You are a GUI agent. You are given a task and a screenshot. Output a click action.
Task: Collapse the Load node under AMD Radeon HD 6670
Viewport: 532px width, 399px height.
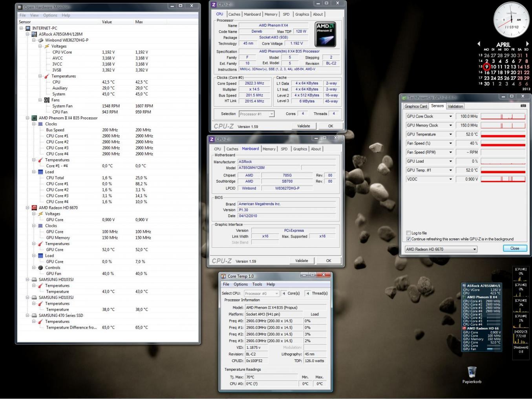34,256
